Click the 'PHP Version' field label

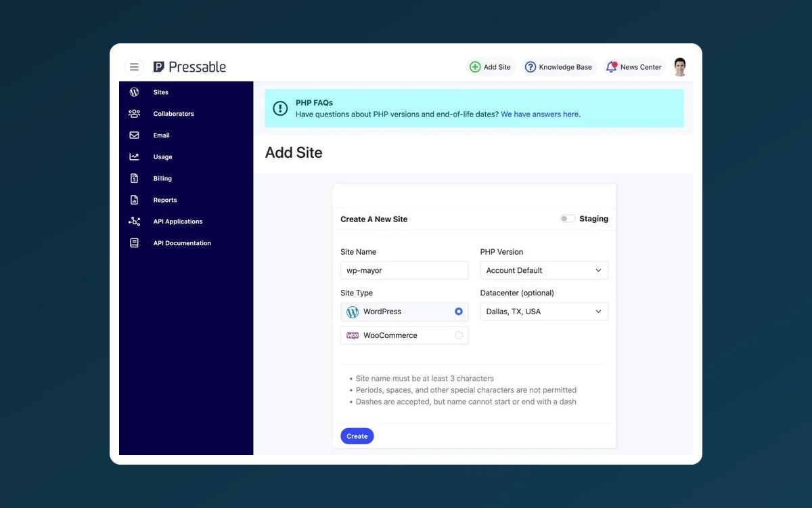point(502,252)
